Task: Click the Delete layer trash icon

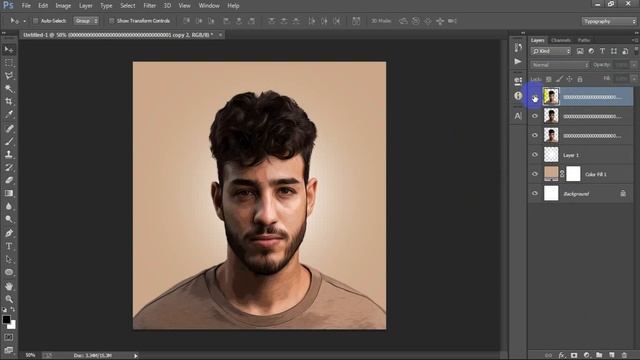Action: (x=624, y=355)
